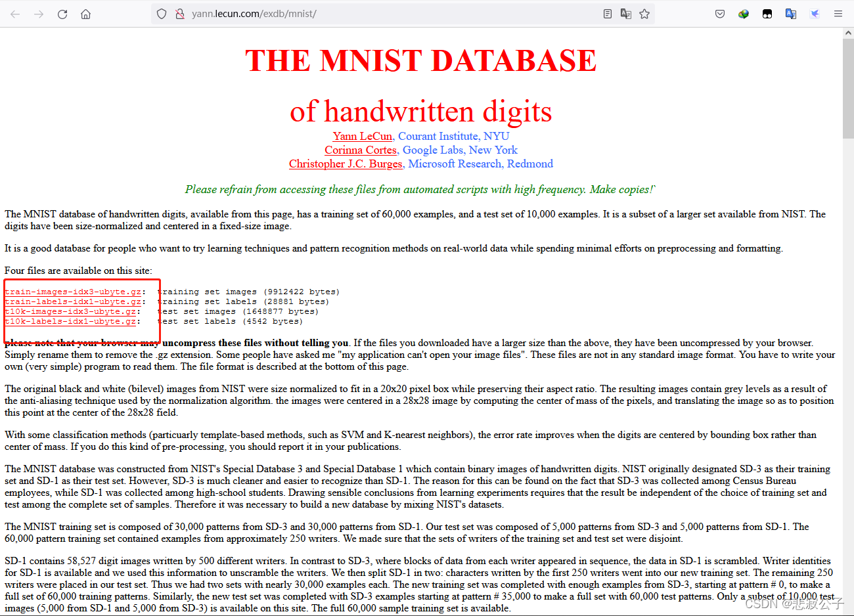The width and height of the screenshot is (854, 616).
Task: Go back to the previous page
Action: 15,14
